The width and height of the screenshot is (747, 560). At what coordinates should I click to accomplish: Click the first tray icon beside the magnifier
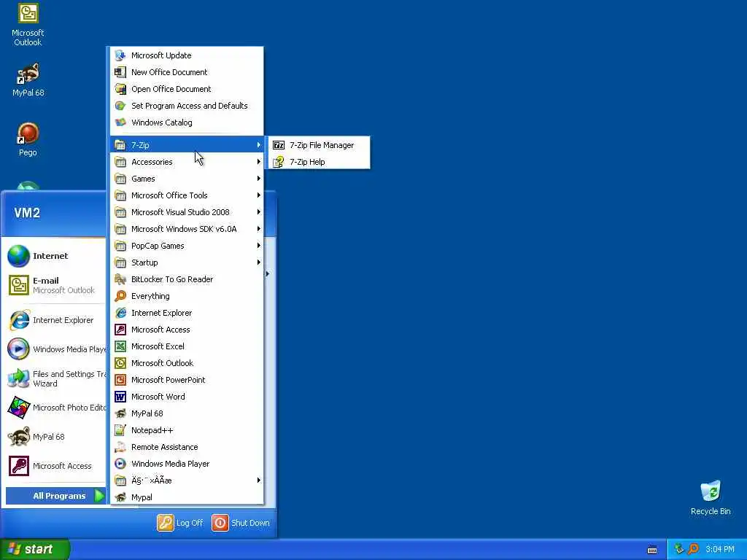(679, 549)
